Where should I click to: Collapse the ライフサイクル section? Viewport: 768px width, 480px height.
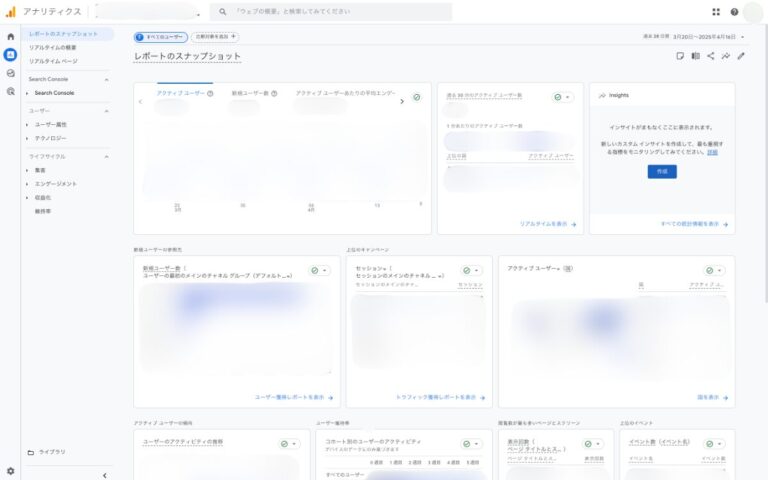pyautogui.click(x=106, y=157)
